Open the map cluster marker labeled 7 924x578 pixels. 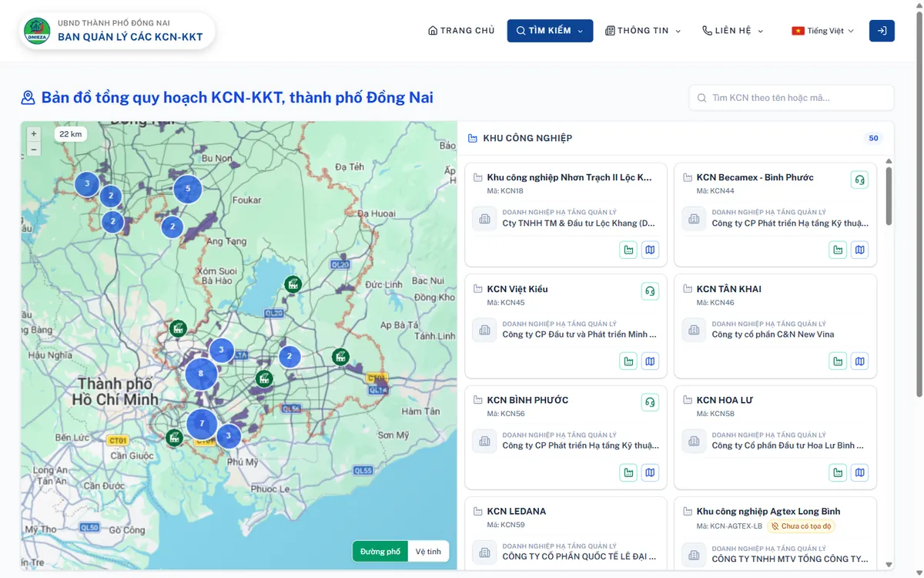[202, 424]
